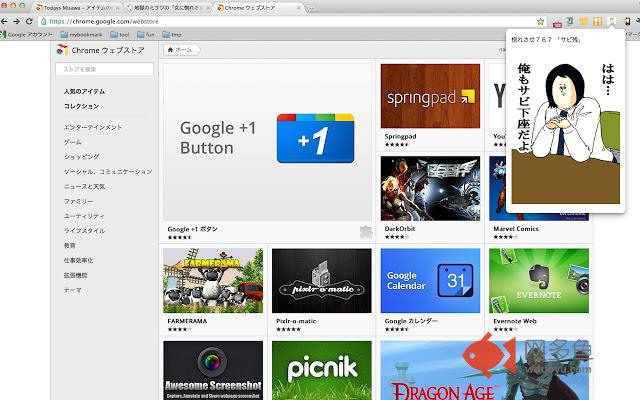Open the mybookmark bookmarks folder
640x400 pixels.
click(81, 35)
